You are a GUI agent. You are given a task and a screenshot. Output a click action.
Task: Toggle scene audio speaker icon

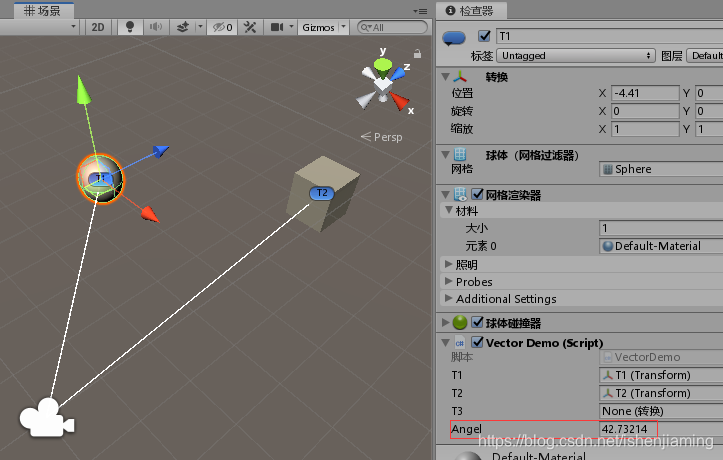point(156,27)
